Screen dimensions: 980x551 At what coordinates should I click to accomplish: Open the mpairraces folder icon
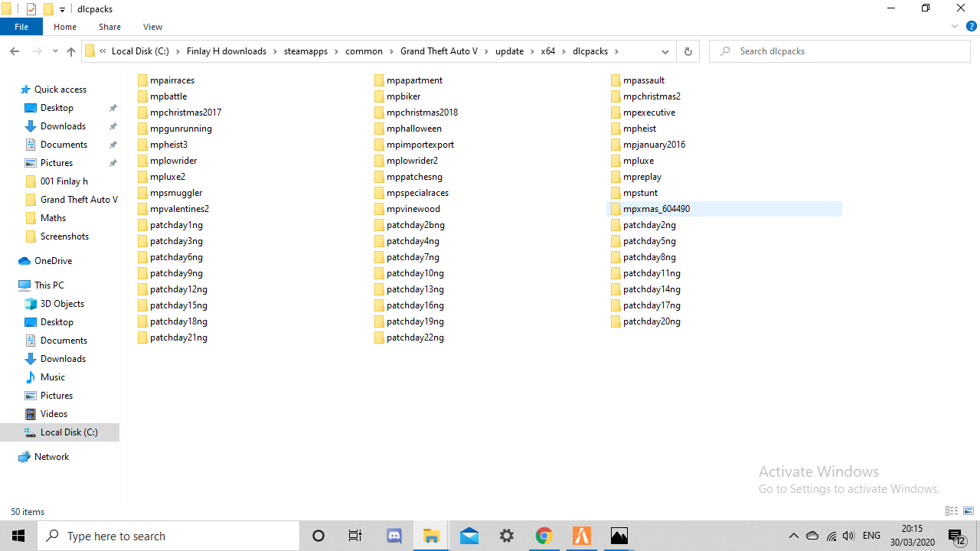pos(142,80)
